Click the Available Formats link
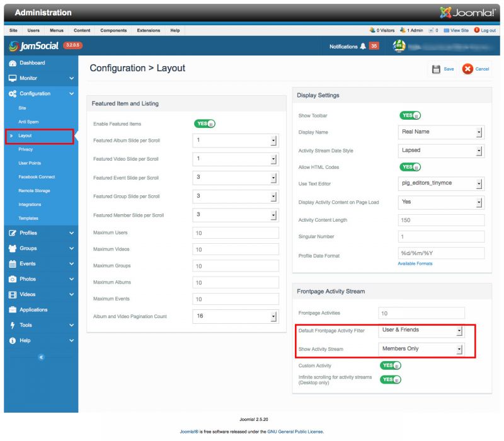 pos(415,263)
